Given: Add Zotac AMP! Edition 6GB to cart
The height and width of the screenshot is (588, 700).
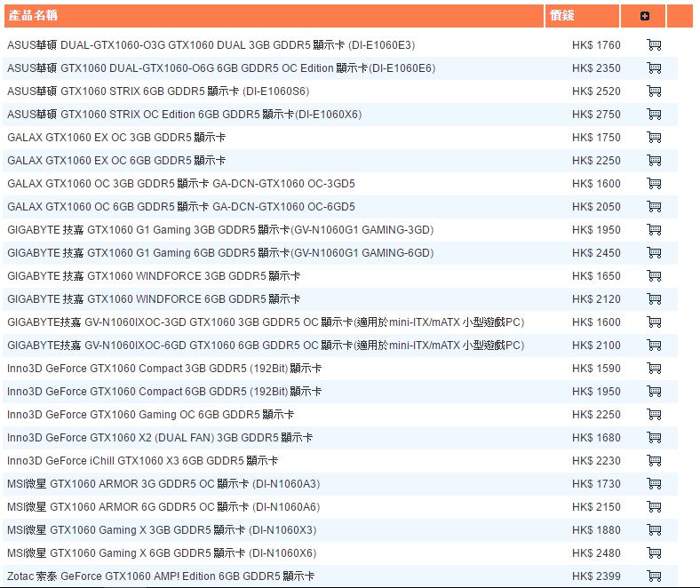Looking at the screenshot, I should (x=654, y=576).
